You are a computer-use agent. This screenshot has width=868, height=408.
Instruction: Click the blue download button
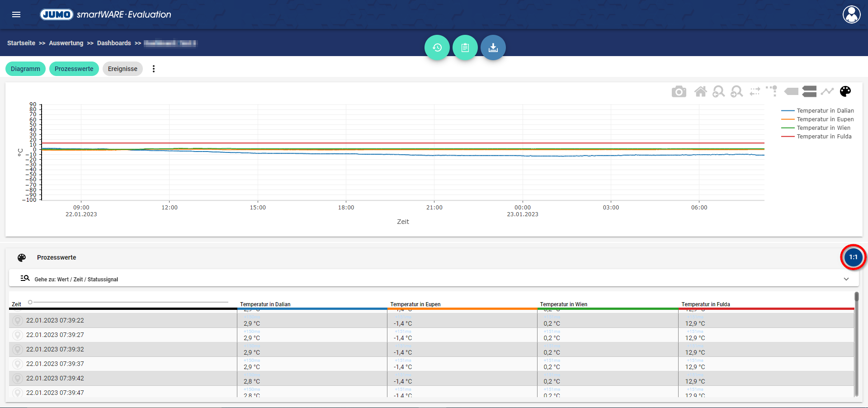[x=493, y=47]
